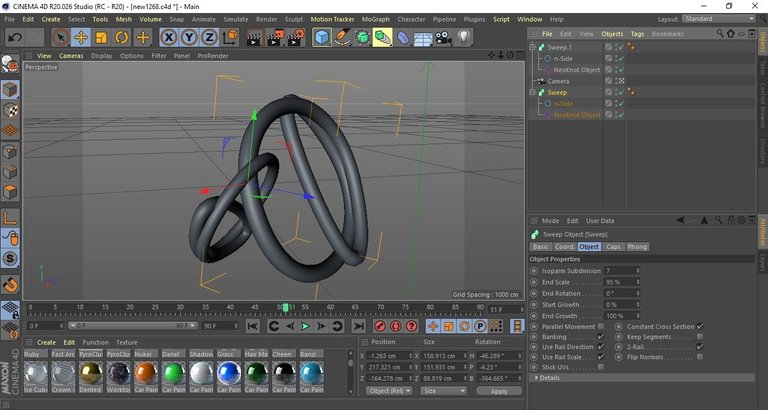Toggle the S snapping sidebar icon

10,259
